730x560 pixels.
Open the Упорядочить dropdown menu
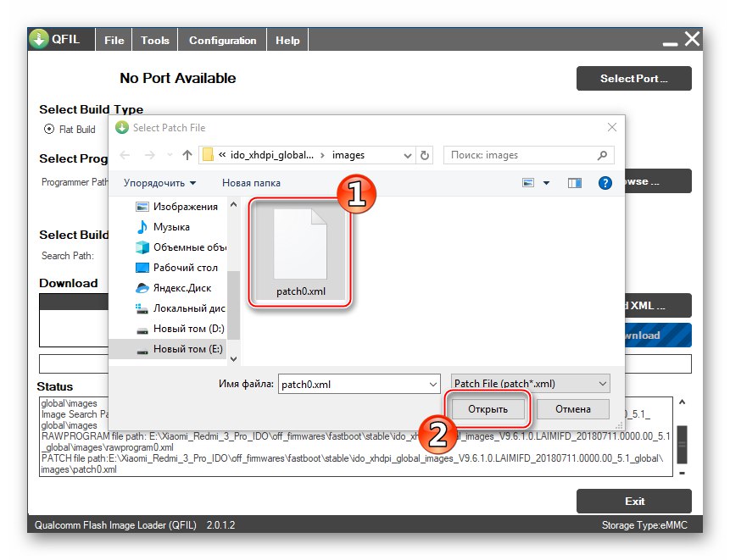[x=159, y=183]
